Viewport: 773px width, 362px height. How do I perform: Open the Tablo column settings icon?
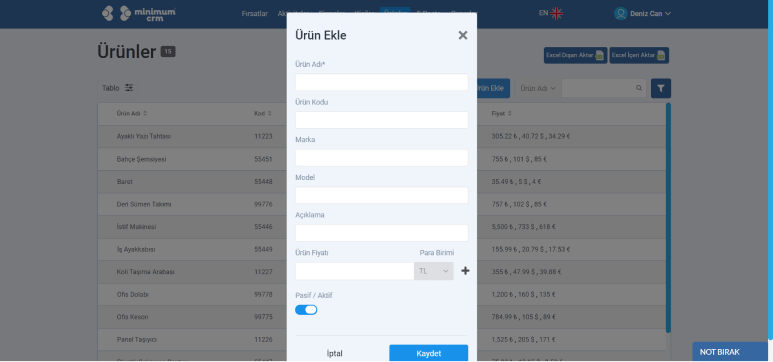pyautogui.click(x=129, y=88)
